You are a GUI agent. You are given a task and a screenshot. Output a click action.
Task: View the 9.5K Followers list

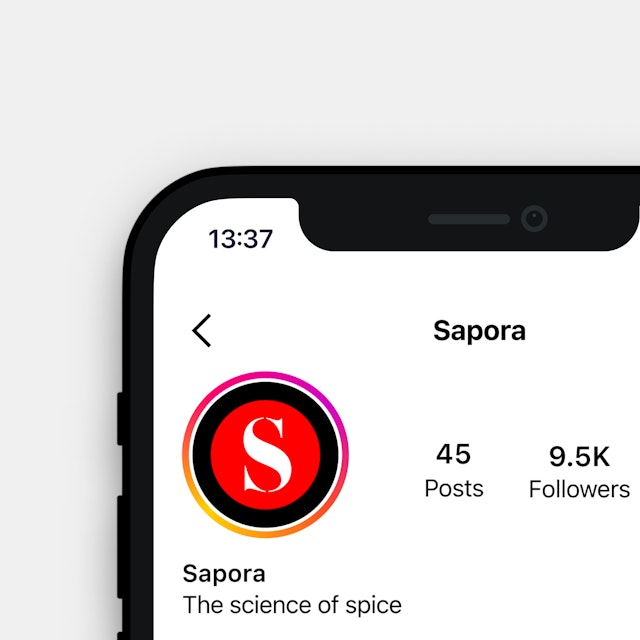(x=579, y=471)
